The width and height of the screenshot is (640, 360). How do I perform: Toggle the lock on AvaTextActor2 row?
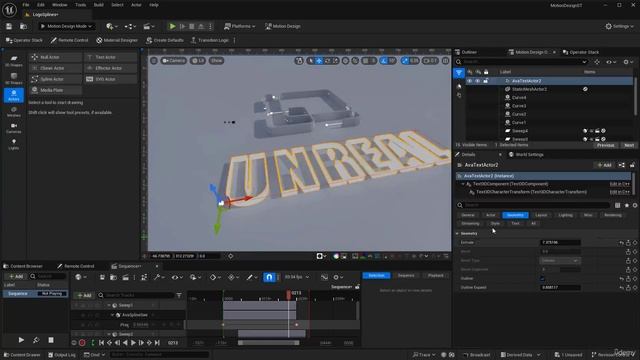pos(486,81)
